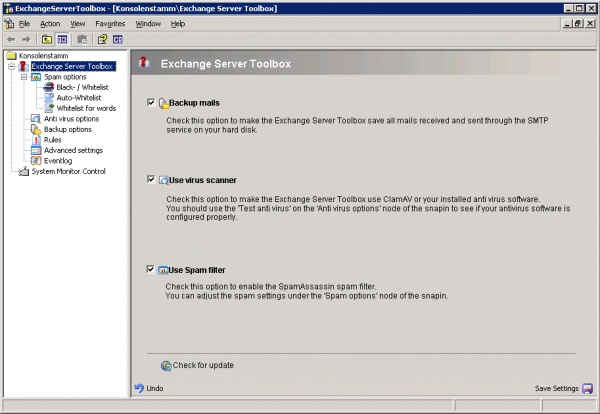Click the Help toolbar icon with question mark
This screenshot has height=414, width=600.
(x=102, y=39)
